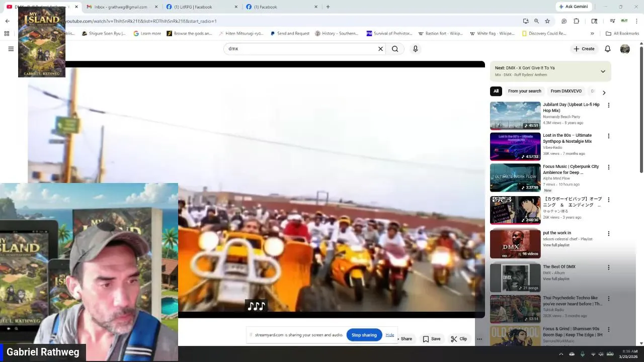Expand the Next: DMX mix playlist chevron
Viewport: 644px width, 362px height.
click(603, 71)
